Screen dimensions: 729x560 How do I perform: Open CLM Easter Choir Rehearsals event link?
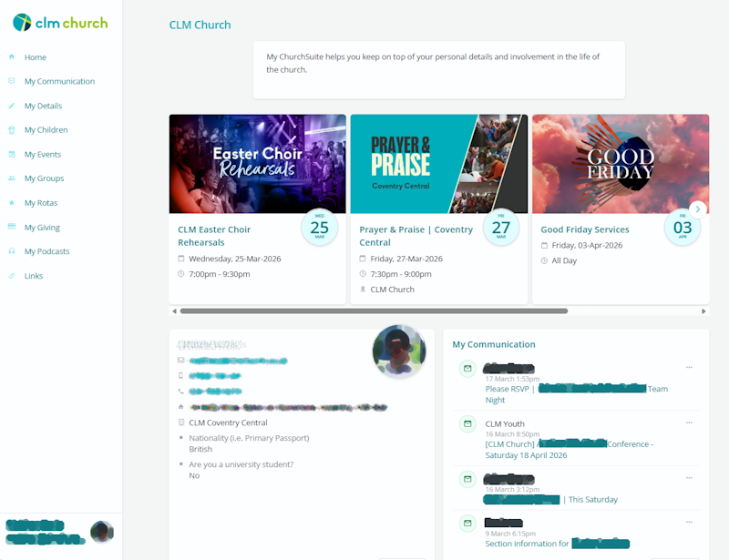[x=214, y=236]
